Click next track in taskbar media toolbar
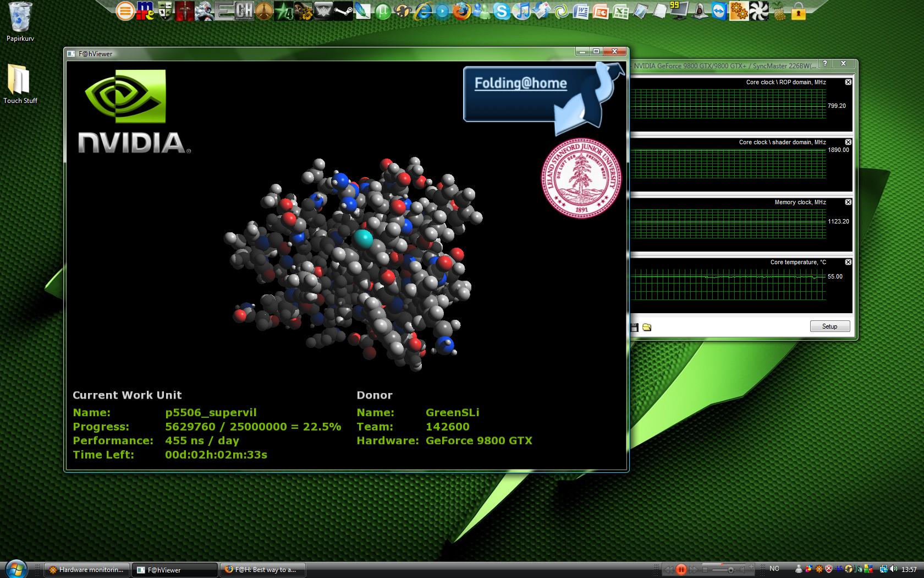924x578 pixels. [694, 569]
